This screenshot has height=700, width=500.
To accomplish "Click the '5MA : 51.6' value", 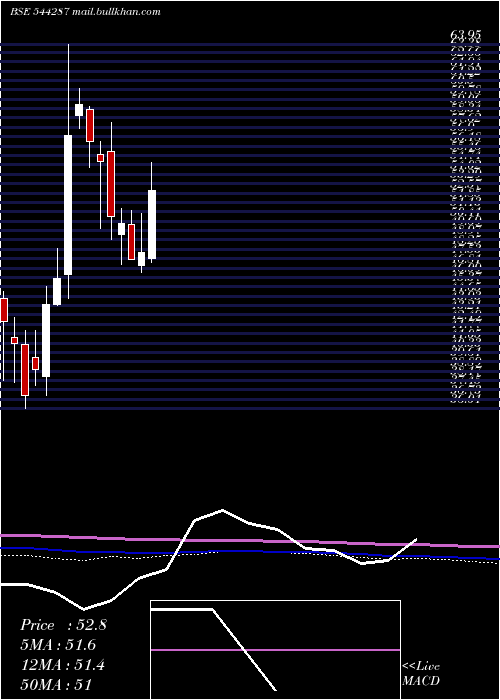I will (x=58, y=645).
